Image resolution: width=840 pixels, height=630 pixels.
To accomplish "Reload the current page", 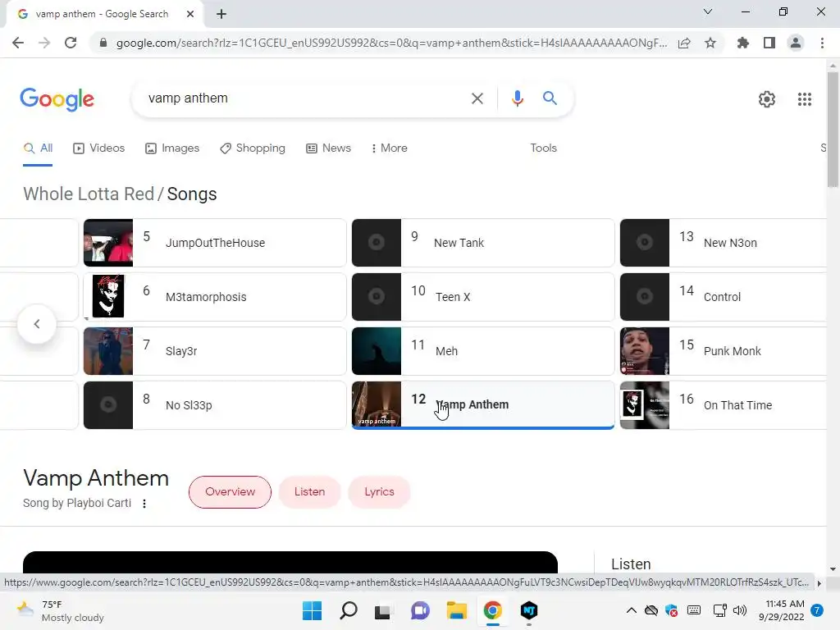I will point(71,43).
